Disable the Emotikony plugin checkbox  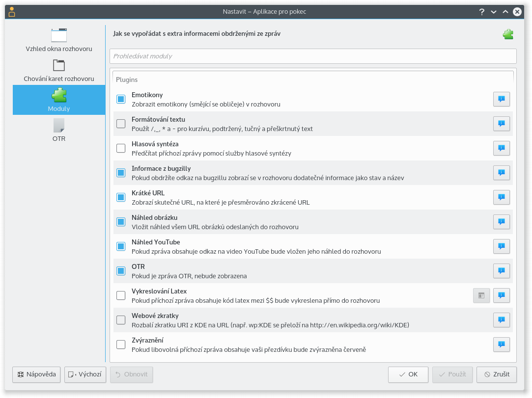tap(121, 99)
